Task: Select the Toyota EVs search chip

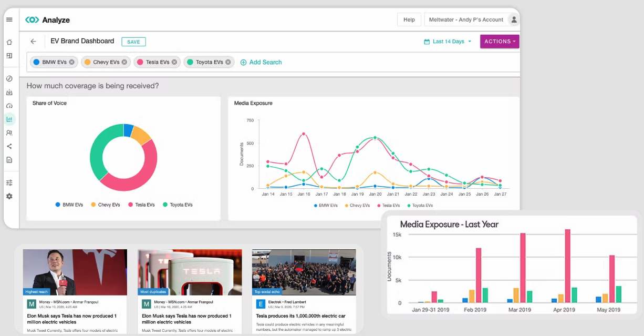Action: [209, 62]
